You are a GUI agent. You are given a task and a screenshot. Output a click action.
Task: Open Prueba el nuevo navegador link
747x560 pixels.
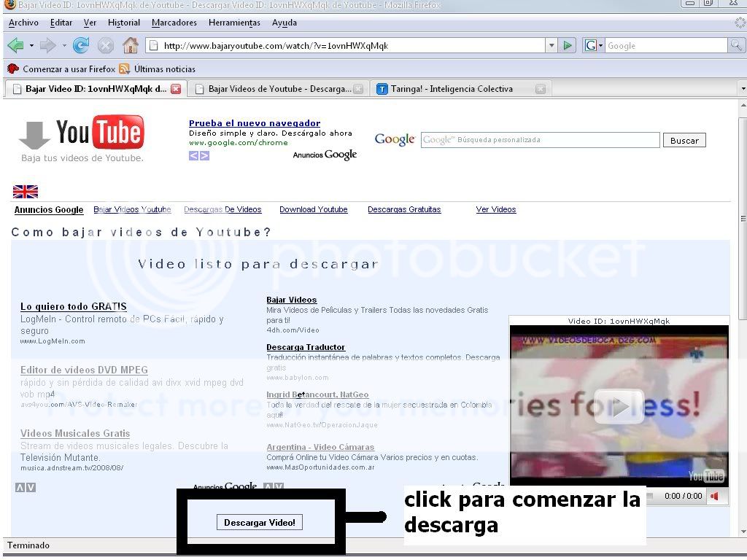pyautogui.click(x=255, y=123)
